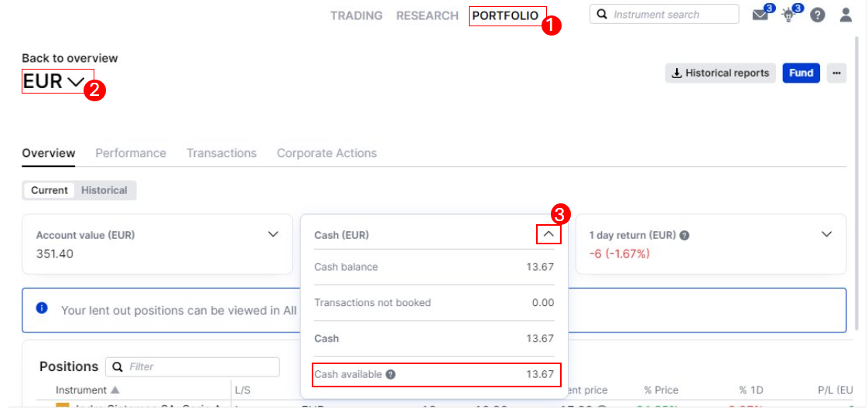Screen dimensions: 868x419
Task: Open the lightbulb notifications icon
Action: click(x=789, y=15)
